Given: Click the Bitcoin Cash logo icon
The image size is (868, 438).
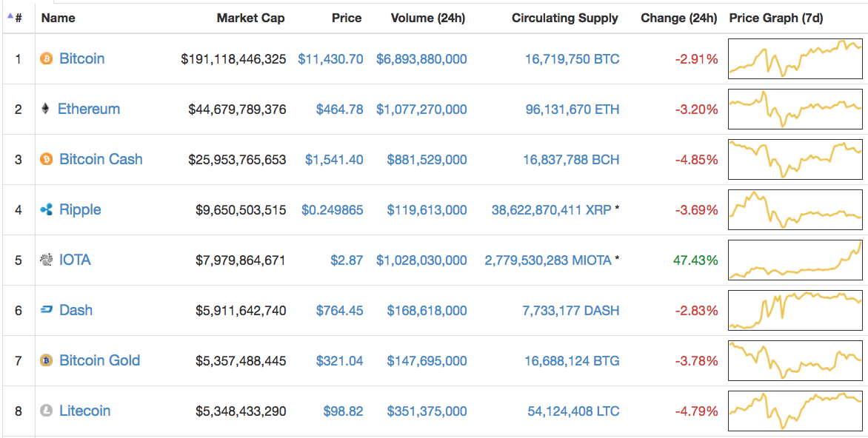Looking at the screenshot, I should [x=46, y=159].
